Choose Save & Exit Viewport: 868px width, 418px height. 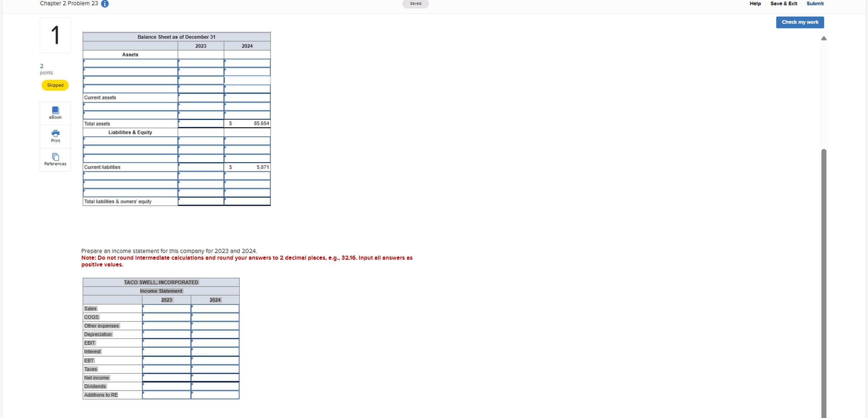tap(784, 4)
